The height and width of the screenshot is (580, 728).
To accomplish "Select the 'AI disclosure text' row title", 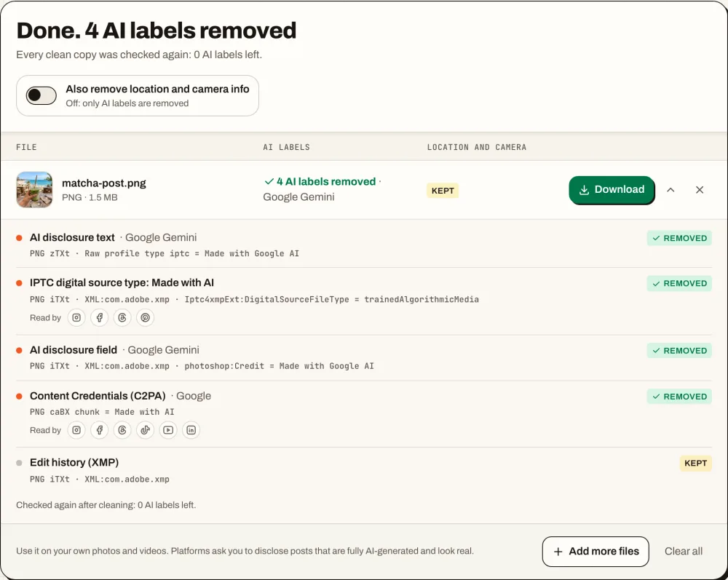I will click(x=72, y=237).
